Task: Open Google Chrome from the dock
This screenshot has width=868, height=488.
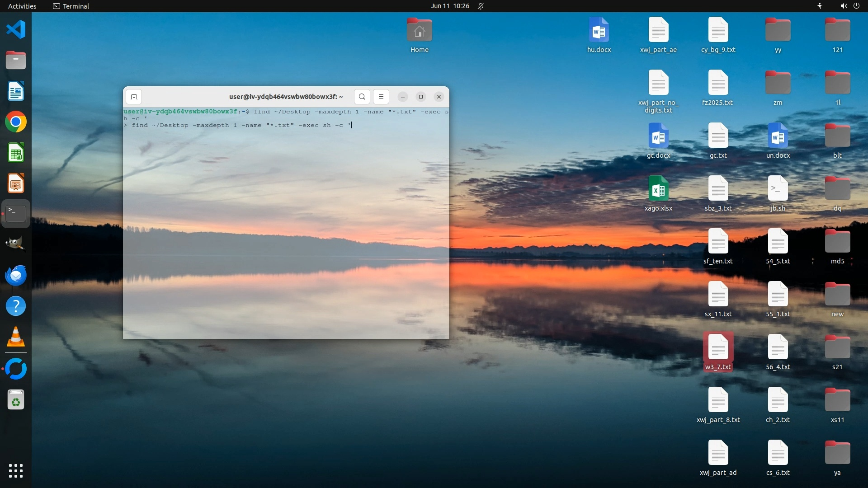Action: click(x=16, y=122)
